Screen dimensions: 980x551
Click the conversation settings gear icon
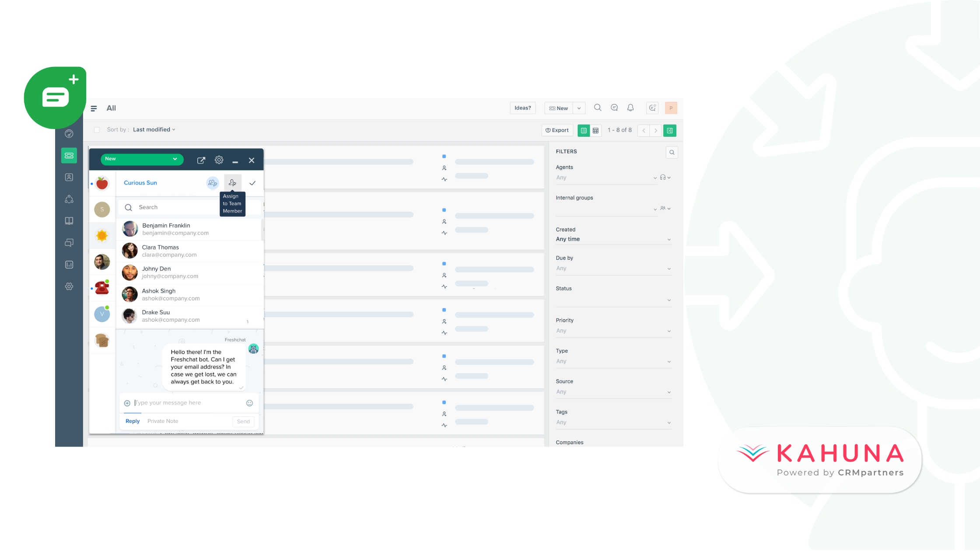point(219,160)
